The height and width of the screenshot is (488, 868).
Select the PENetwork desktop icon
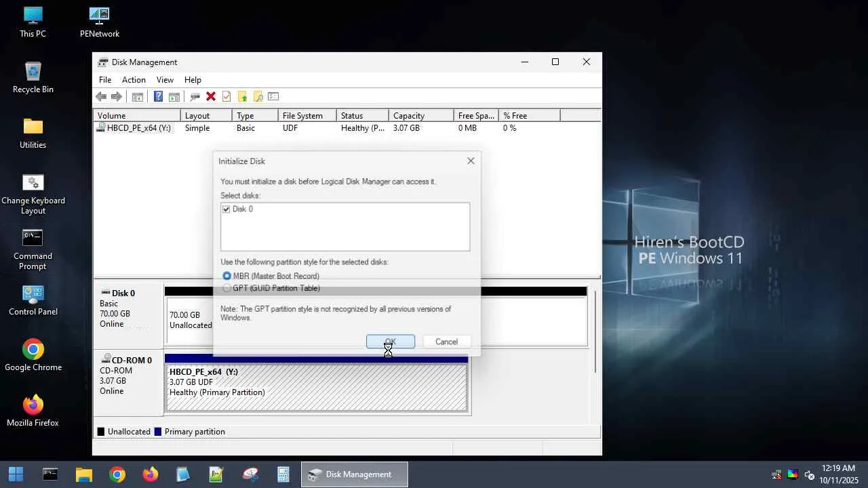[x=100, y=22]
